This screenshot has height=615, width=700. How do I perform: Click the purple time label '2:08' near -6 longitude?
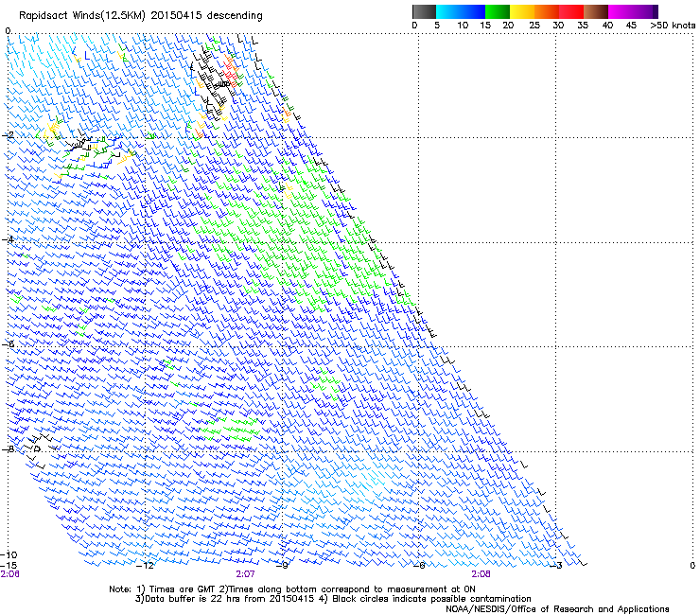point(481,574)
